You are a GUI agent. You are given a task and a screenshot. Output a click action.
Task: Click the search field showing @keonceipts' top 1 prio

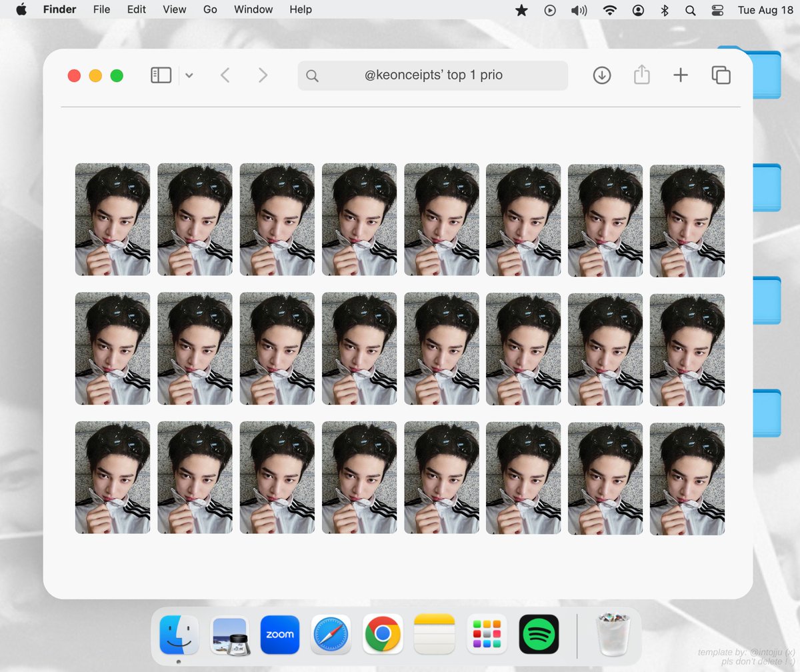[x=433, y=75]
